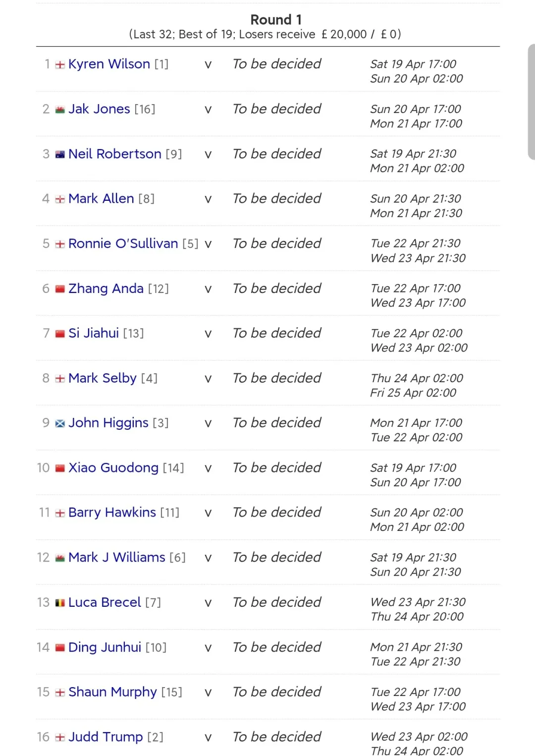Click the China flag beside Zhang Anda
Screen dimensions: 535x756
60,290
